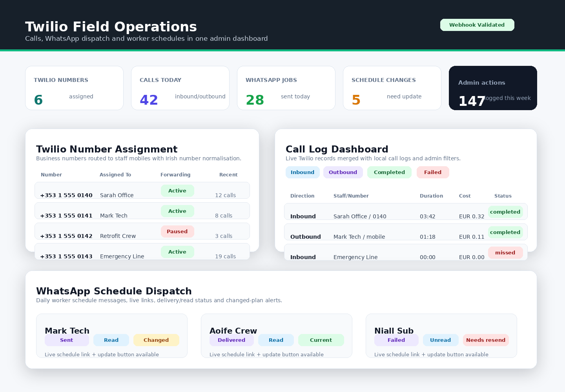This screenshot has width=565, height=392.
Task: Open the WhatsApp Jobs stat card
Action: click(x=286, y=88)
